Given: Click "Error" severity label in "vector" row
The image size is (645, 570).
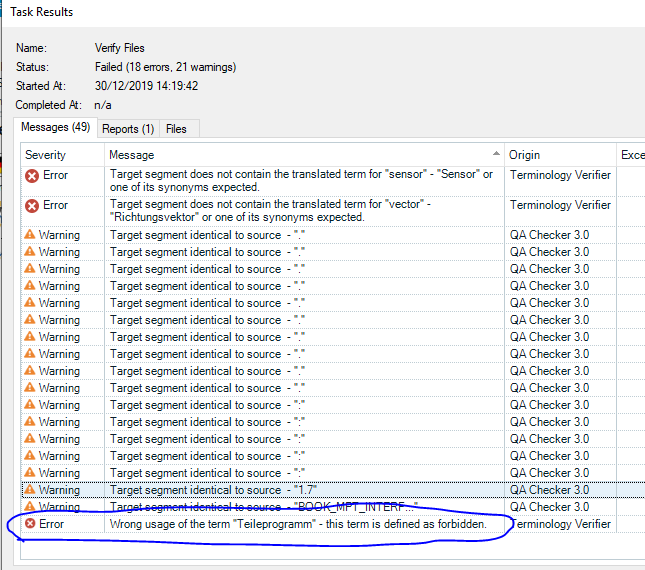Looking at the screenshot, I should [56, 205].
